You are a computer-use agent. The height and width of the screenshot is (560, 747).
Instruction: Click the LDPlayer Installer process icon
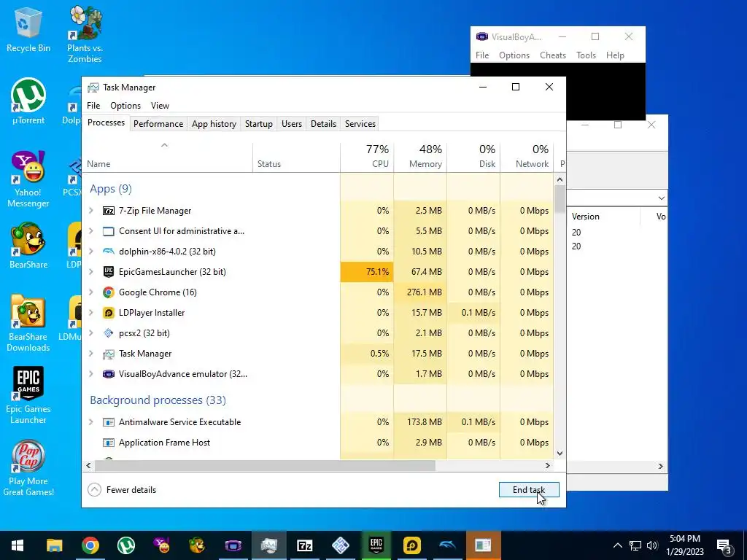[x=109, y=313]
